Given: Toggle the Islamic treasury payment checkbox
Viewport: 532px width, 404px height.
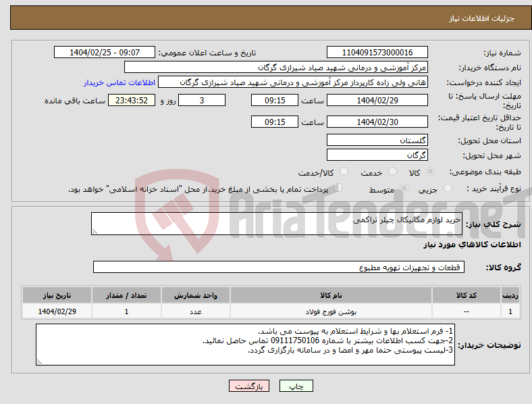Looking at the screenshot, I should (338, 188).
